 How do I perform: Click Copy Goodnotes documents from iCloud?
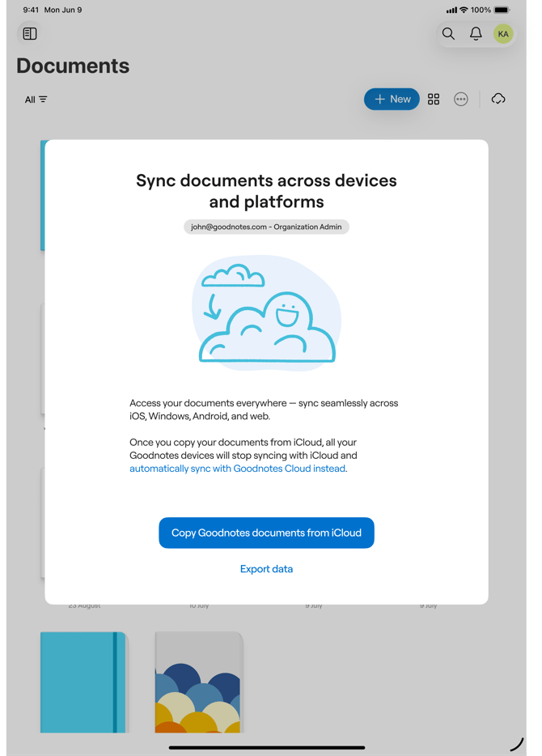(266, 533)
